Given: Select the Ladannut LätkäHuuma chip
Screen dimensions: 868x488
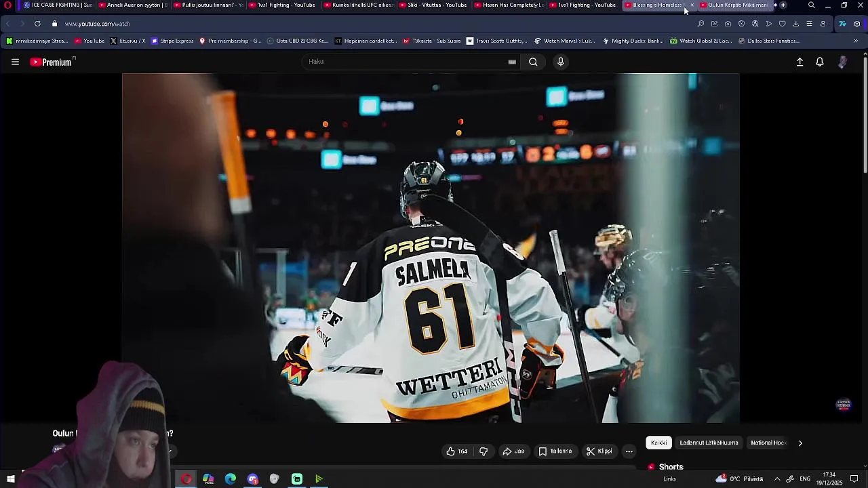Looking at the screenshot, I should coord(709,443).
